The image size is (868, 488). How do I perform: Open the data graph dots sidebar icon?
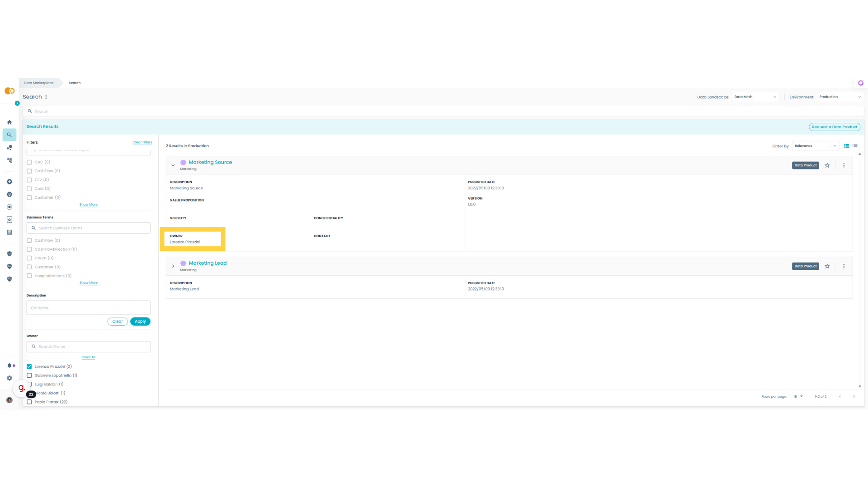9,148
